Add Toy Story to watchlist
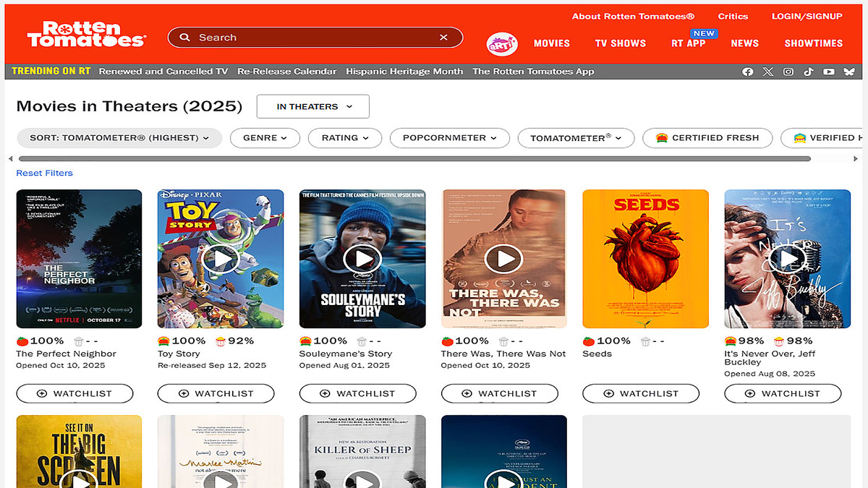 click(x=216, y=393)
